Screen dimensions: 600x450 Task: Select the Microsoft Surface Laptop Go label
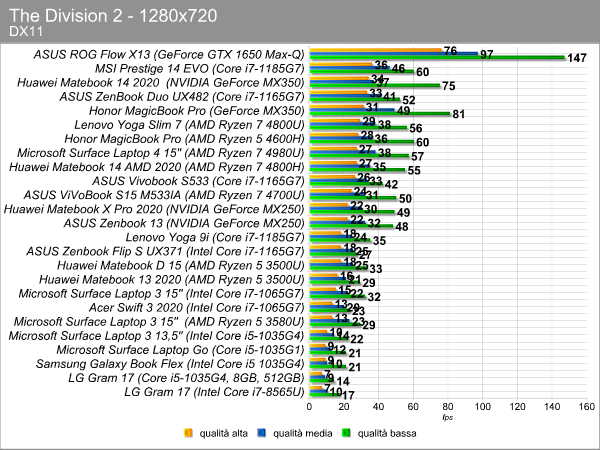180,350
